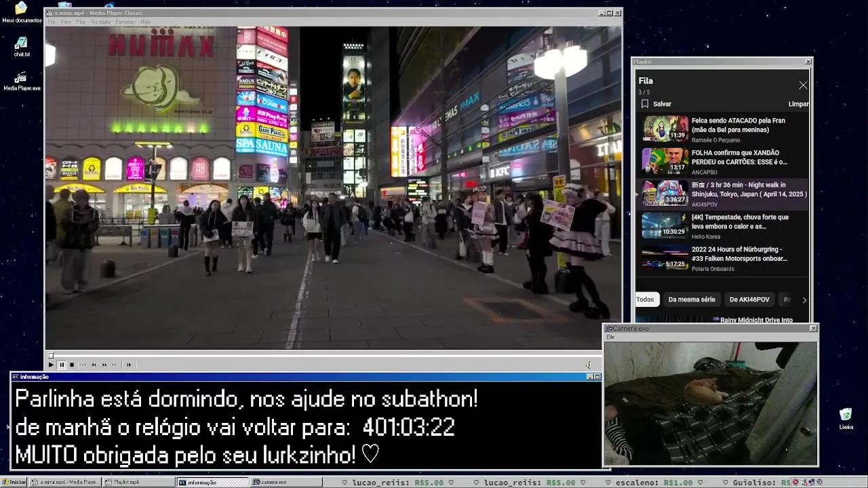This screenshot has height=488, width=868.
Task: Skip to previous track in Media Player
Action: pos(83,365)
